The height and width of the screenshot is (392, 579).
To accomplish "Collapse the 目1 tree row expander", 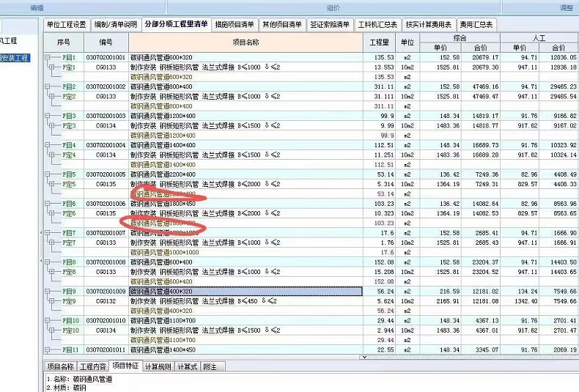I will point(47,57).
